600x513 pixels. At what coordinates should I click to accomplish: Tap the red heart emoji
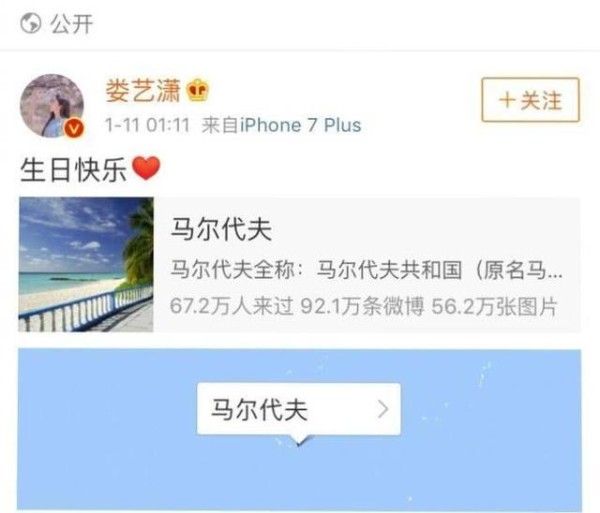[146, 168]
